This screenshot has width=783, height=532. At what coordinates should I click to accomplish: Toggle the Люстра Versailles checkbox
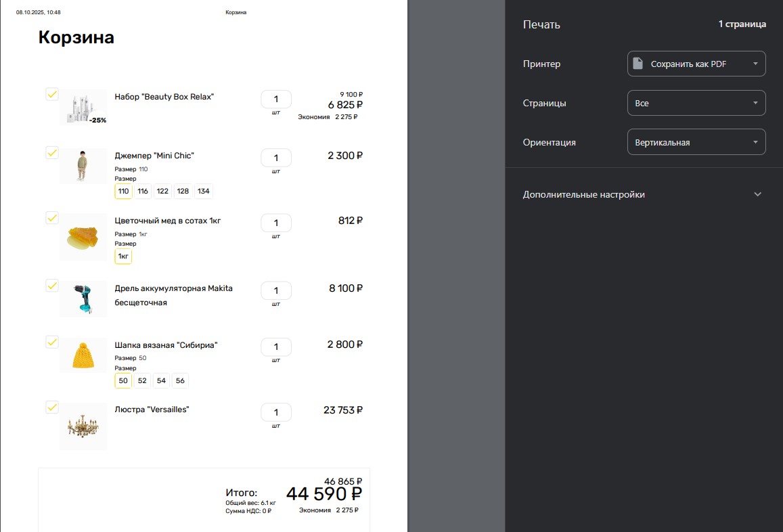point(52,407)
